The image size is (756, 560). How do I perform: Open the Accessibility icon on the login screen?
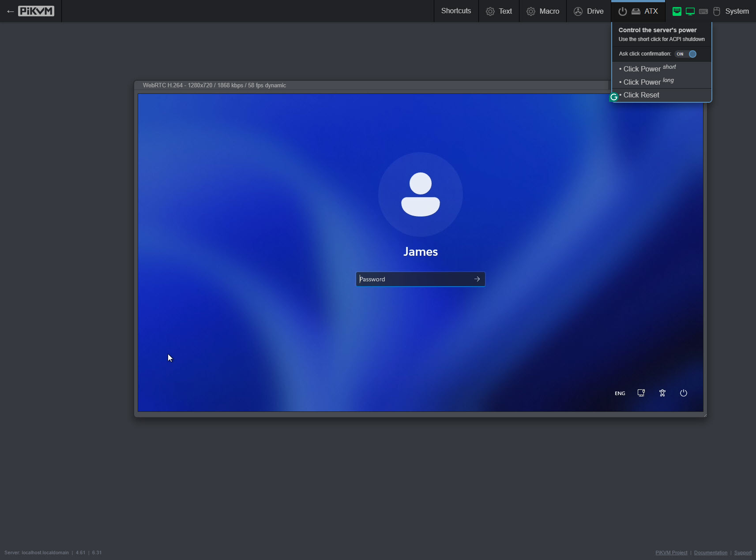662,393
